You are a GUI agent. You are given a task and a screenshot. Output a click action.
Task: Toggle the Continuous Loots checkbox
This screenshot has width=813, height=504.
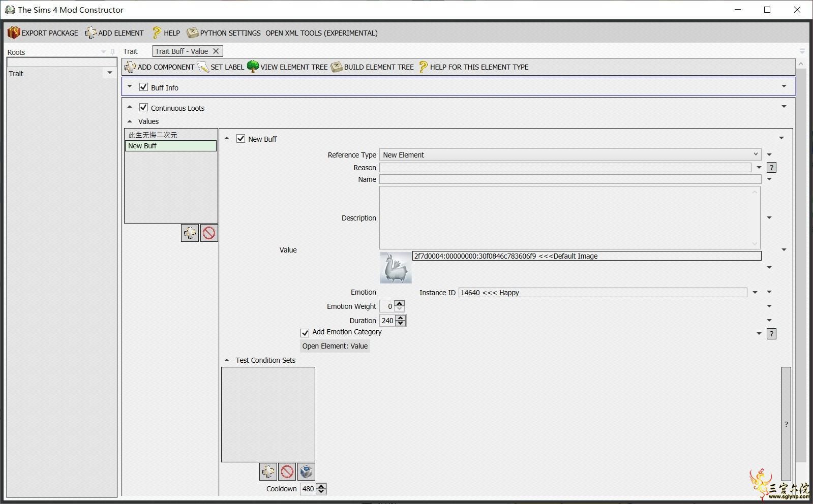143,107
